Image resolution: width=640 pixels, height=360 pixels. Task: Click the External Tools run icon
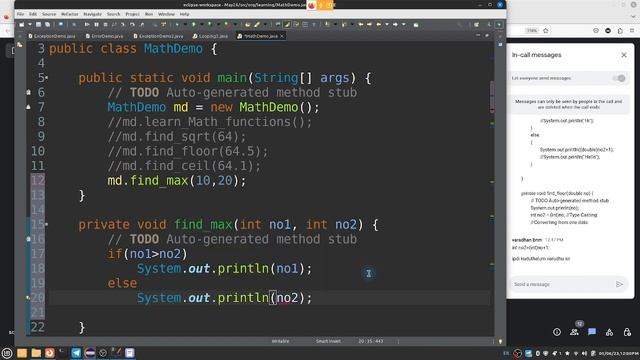227,24
